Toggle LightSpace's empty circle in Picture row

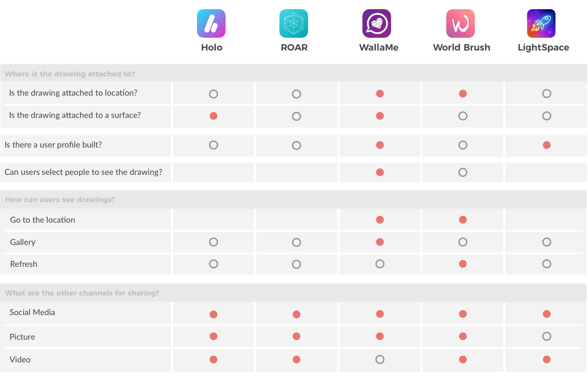coord(547,336)
